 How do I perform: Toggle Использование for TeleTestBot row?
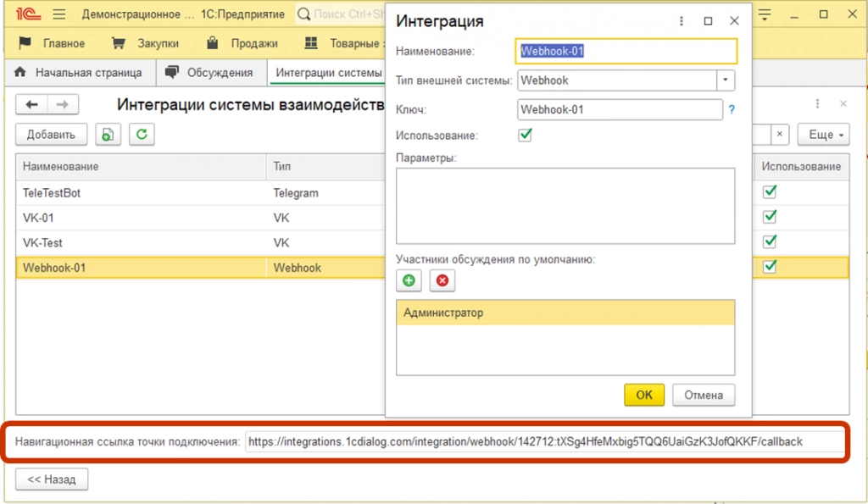tap(770, 192)
